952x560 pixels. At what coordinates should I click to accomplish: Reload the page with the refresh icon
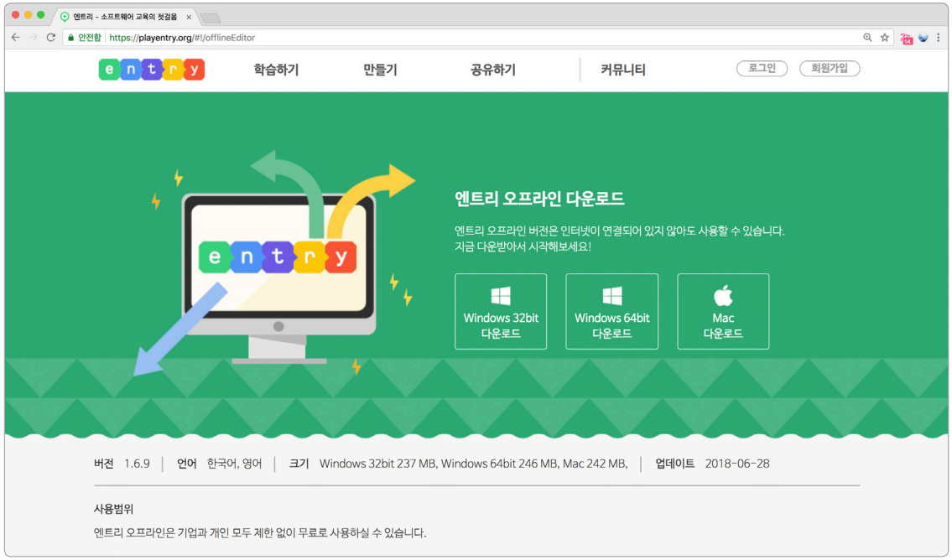(x=50, y=38)
